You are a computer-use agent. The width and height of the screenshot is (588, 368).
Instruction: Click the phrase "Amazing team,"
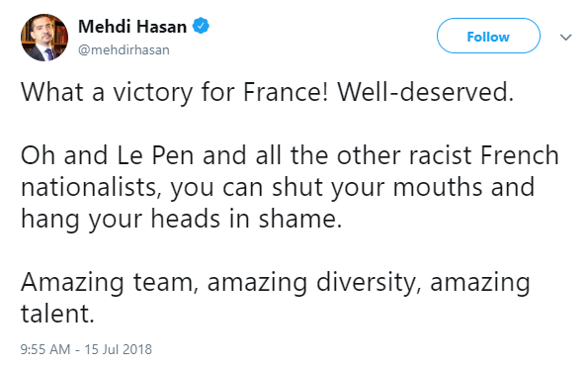[x=110, y=282]
